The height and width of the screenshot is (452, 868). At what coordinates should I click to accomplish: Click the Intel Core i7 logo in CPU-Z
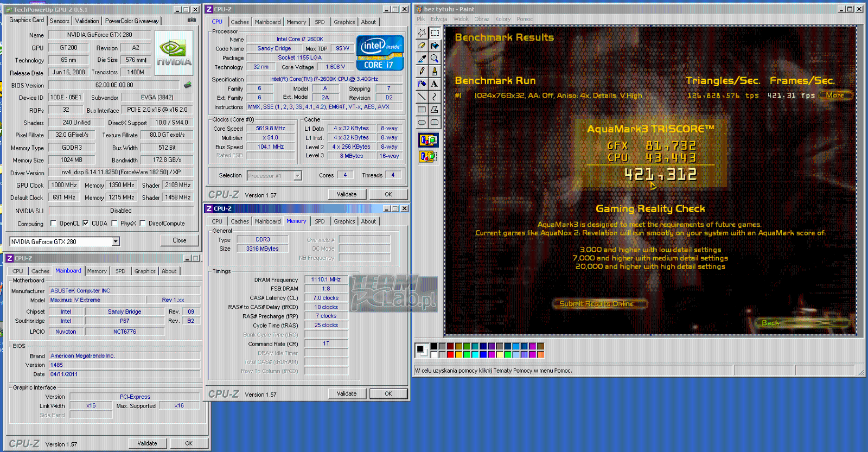click(380, 53)
